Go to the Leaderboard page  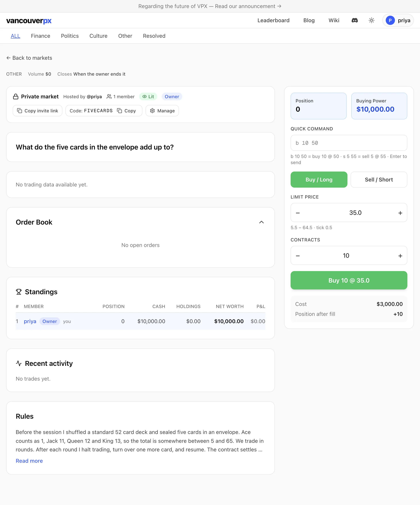(273, 20)
